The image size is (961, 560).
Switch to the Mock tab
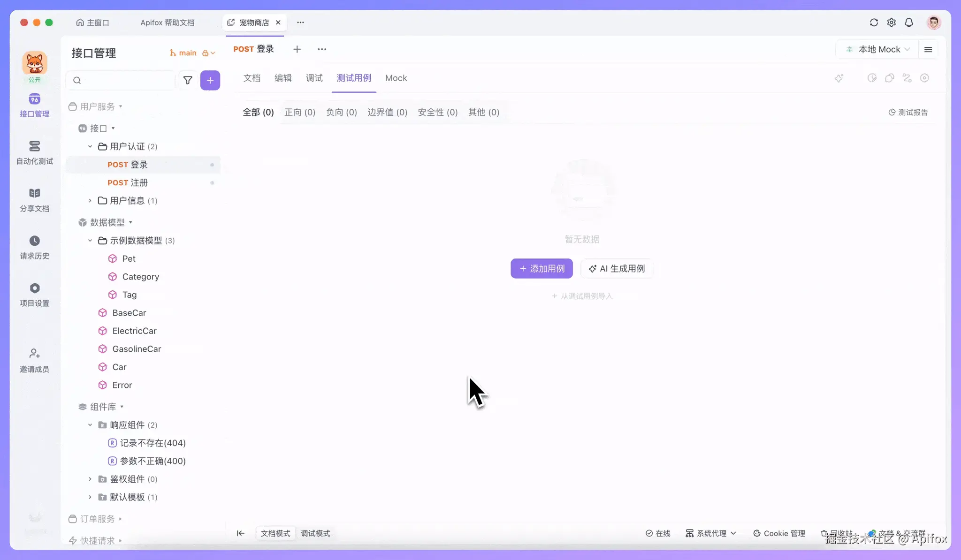point(396,78)
